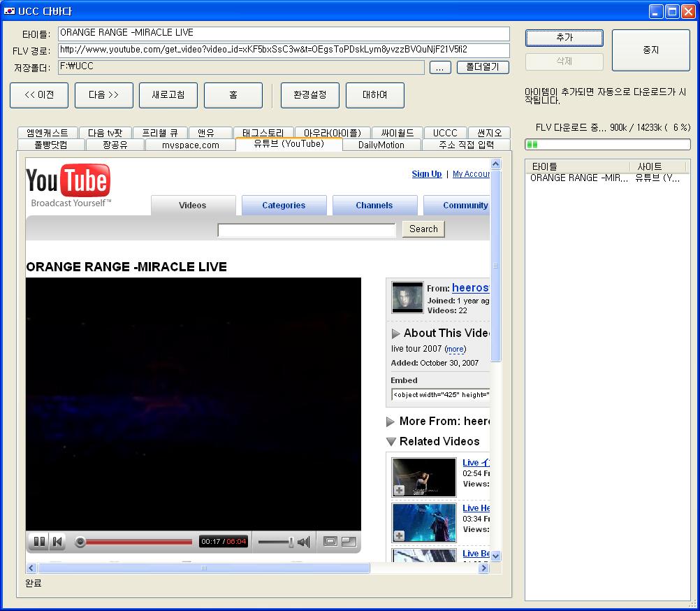The image size is (700, 611).
Task: Sort list by 타이틀 column header
Action: (578, 166)
